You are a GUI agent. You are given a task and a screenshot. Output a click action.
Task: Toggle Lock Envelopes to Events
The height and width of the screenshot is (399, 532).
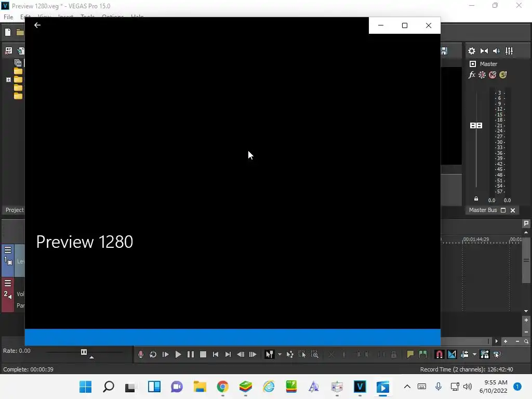click(x=485, y=354)
